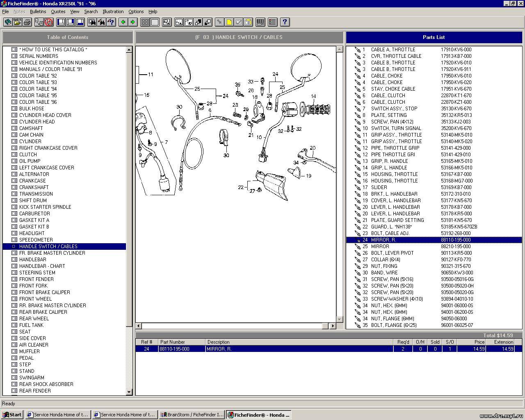Viewport: 525px width, 420px height.
Task: Click the binoculars with truck search icon
Action: click(x=92, y=22)
